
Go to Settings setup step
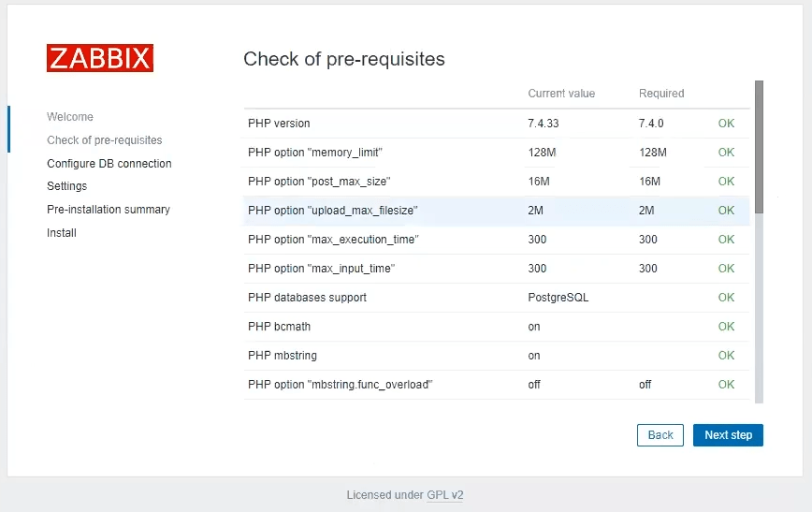[x=67, y=186]
